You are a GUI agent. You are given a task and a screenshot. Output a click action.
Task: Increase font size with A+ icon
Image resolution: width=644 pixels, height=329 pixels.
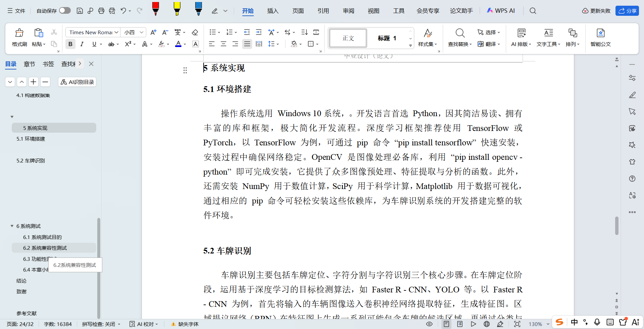click(x=153, y=32)
